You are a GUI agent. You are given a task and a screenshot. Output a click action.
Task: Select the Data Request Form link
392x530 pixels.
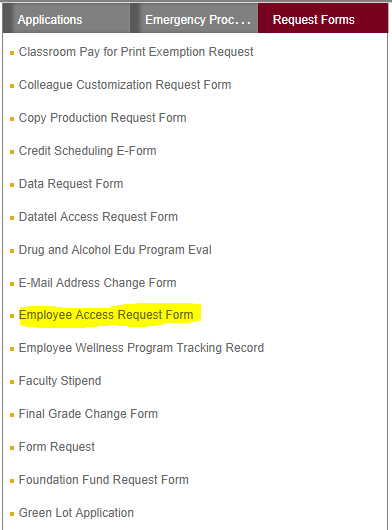[71, 184]
